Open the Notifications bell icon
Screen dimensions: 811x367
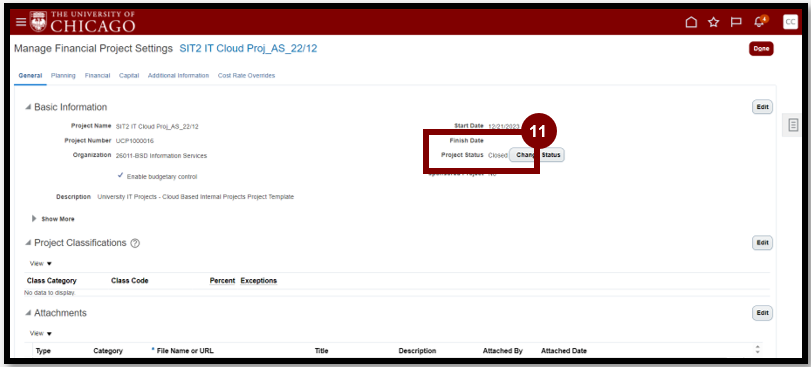pos(760,22)
